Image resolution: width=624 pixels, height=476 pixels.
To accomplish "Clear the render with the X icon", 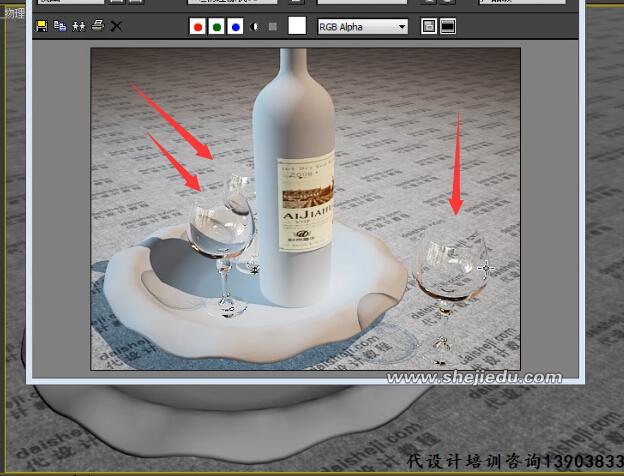I will coord(116,26).
